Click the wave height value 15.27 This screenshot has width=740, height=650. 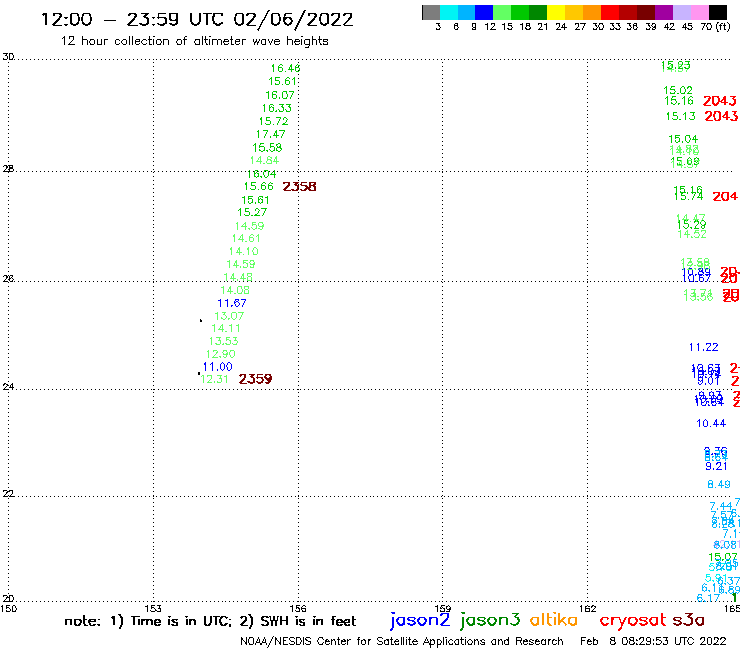(252, 212)
